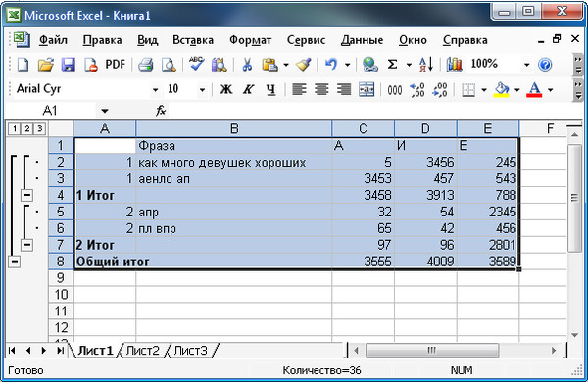Open Excel help question mark icon

click(x=545, y=65)
